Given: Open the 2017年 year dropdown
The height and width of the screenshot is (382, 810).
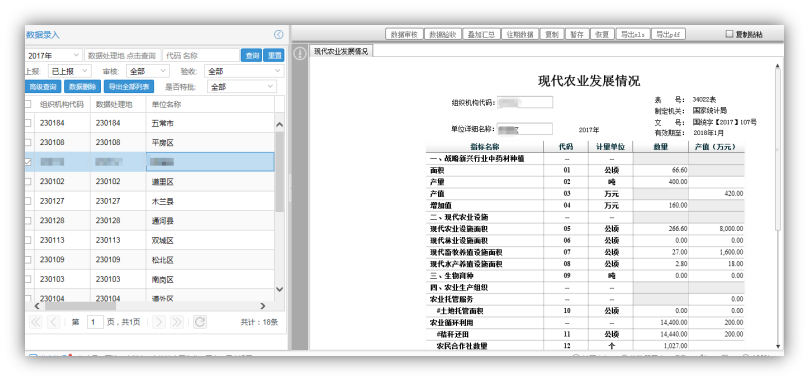Looking at the screenshot, I should (x=53, y=55).
